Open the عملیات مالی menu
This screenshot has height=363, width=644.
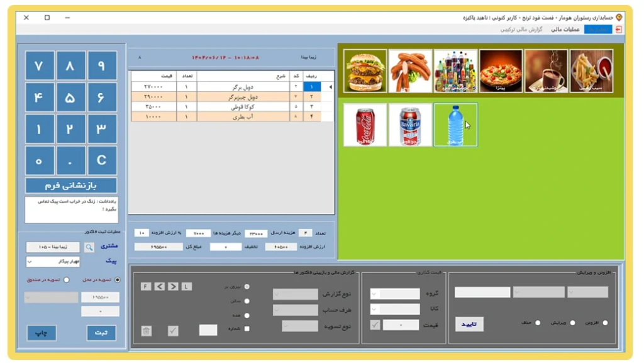(x=565, y=30)
